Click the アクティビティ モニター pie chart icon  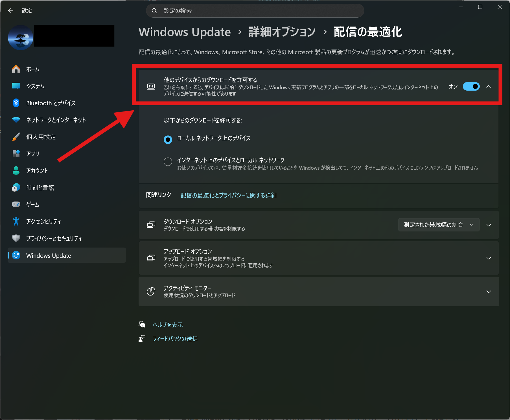click(x=151, y=291)
